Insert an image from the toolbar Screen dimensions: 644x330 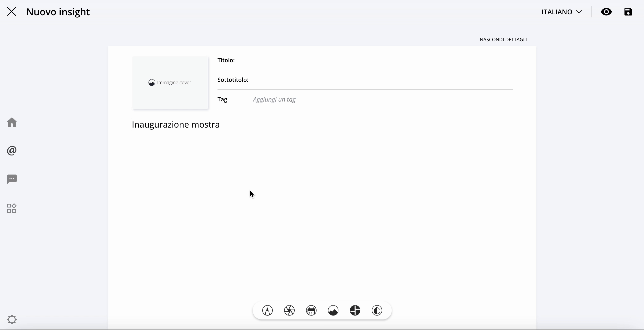[333, 310]
